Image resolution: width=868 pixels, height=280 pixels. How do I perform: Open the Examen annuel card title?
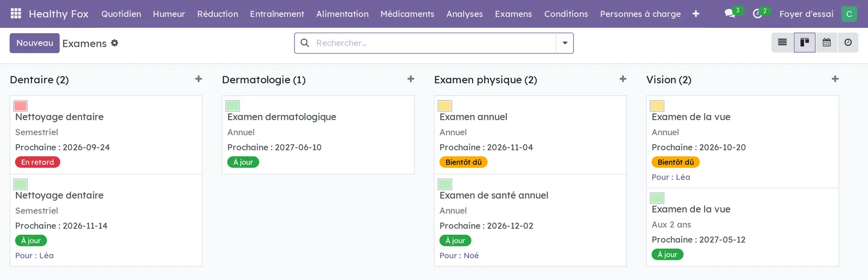click(473, 117)
